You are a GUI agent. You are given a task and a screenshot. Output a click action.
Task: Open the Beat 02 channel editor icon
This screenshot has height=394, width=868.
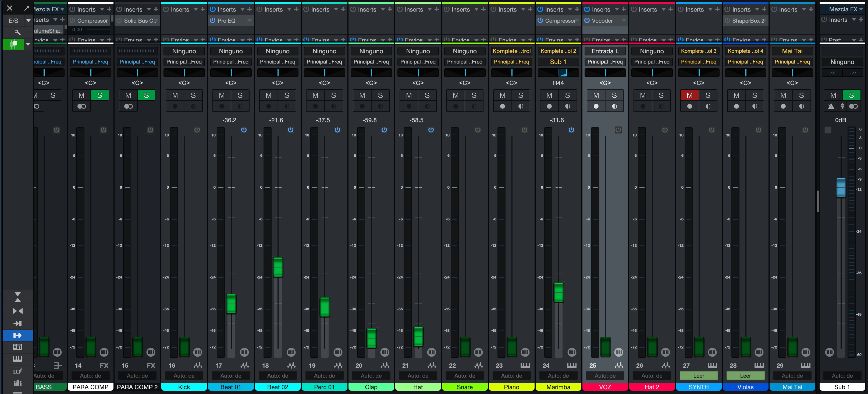(291, 353)
